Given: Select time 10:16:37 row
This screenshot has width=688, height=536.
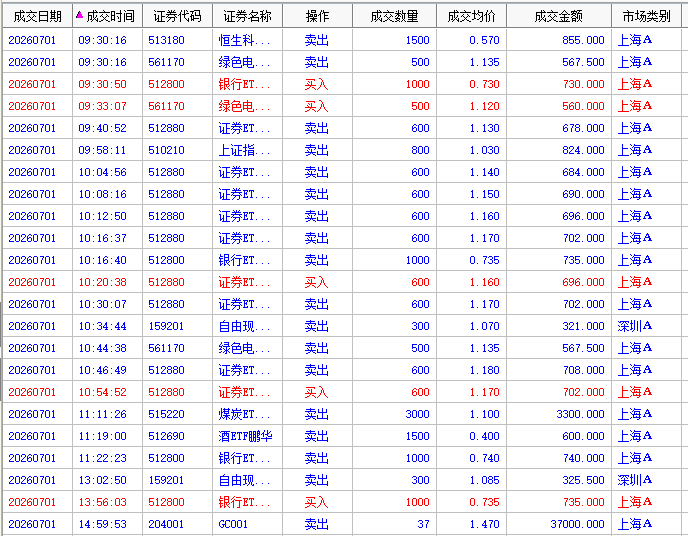Looking at the screenshot, I should tap(102, 238).
